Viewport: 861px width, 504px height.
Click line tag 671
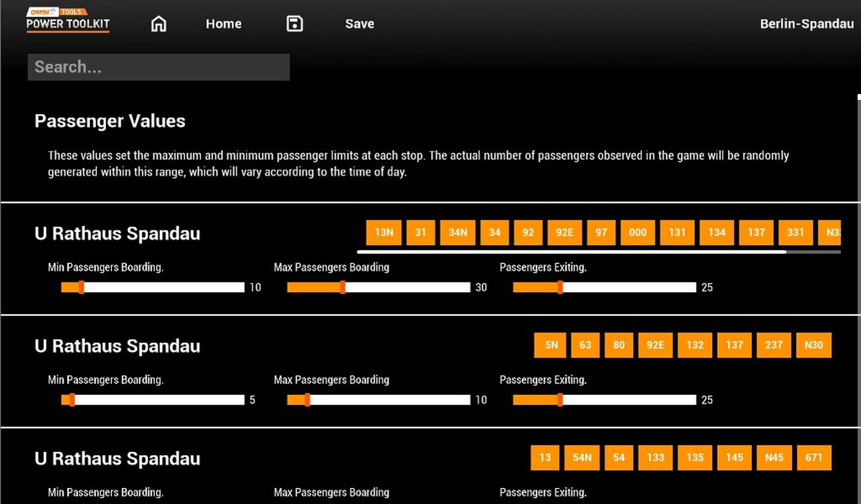(x=814, y=458)
